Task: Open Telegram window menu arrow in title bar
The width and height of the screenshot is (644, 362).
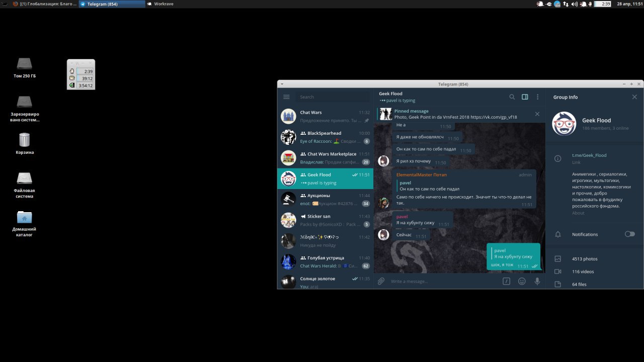Action: 282,84
